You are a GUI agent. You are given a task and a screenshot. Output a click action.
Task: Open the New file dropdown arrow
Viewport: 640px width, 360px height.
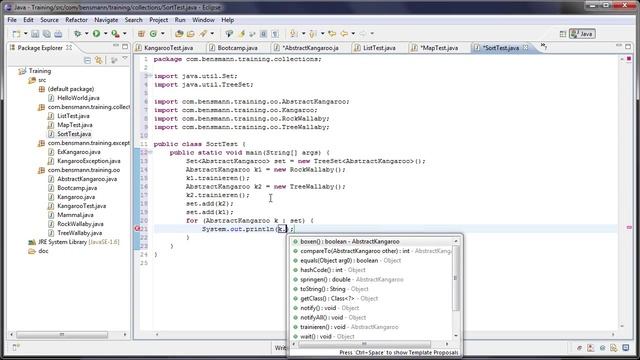point(26,34)
